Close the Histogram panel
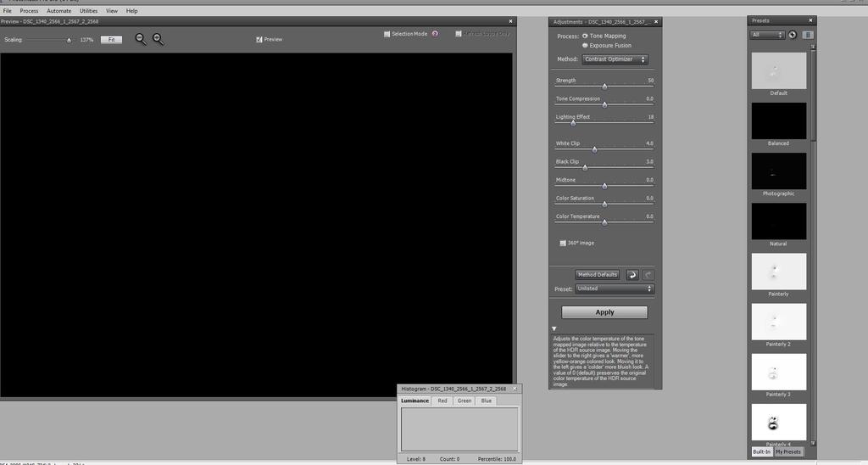The image size is (868, 465). pyautogui.click(x=516, y=389)
